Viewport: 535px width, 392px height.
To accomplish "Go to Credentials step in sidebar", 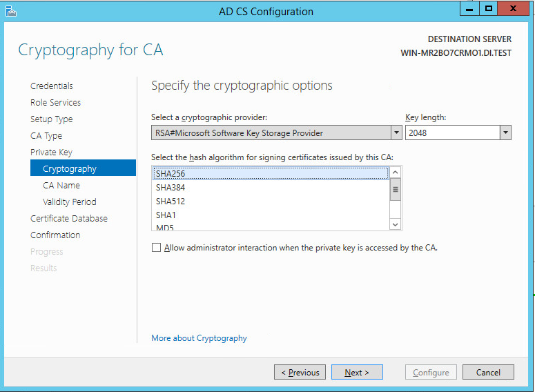I will click(x=52, y=86).
